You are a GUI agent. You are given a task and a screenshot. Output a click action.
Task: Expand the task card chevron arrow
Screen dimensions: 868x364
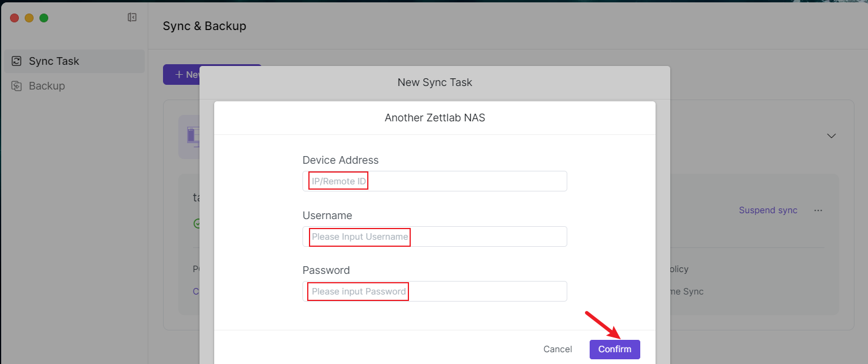pyautogui.click(x=831, y=136)
